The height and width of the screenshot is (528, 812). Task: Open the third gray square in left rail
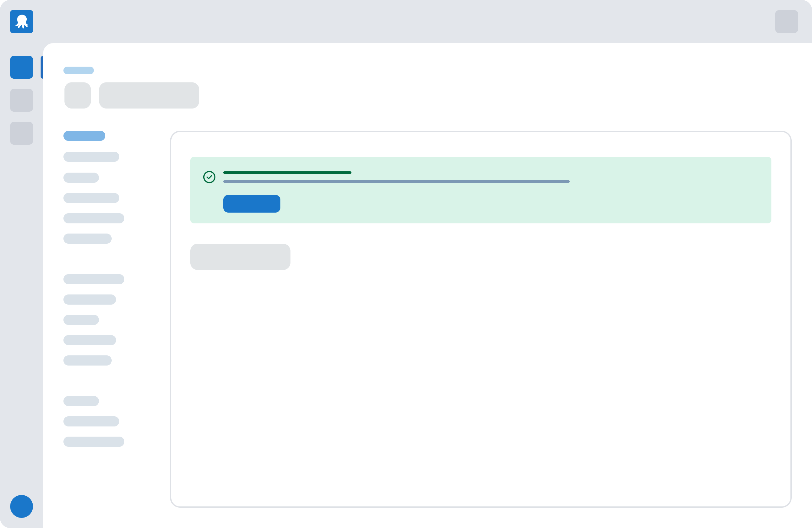[x=22, y=134]
